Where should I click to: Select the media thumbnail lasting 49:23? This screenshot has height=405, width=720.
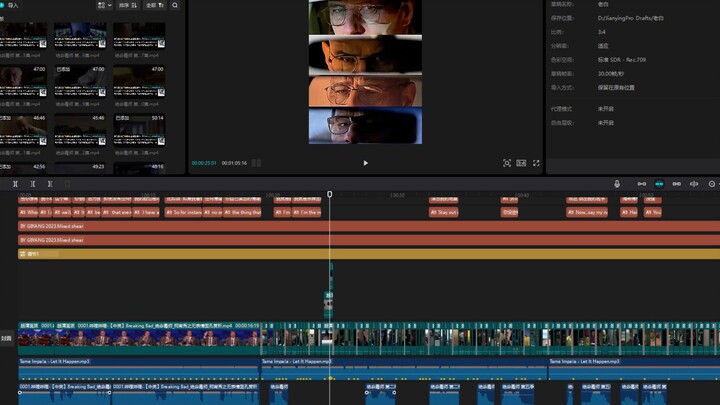point(80,169)
